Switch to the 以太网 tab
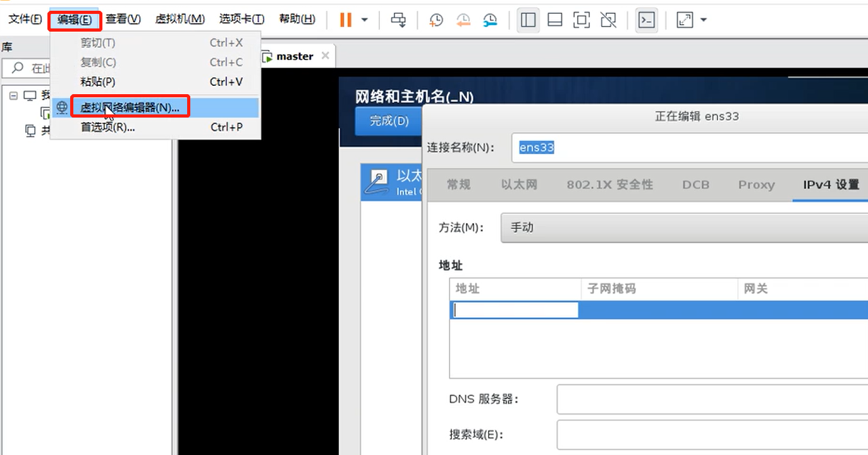868x455 pixels. point(519,185)
